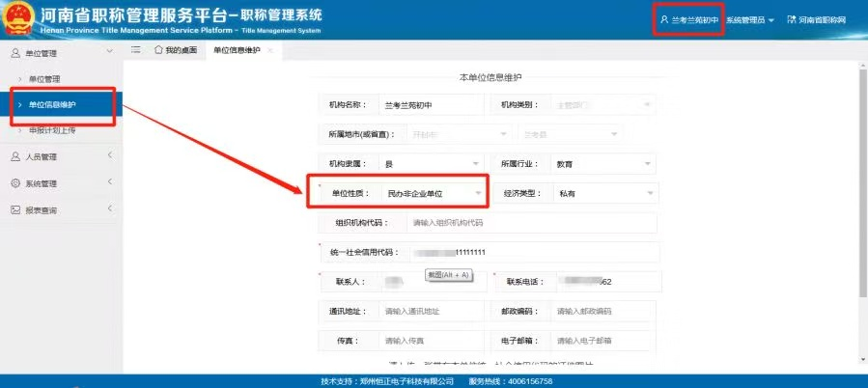The width and height of the screenshot is (868, 388).
Task: Click the national emblem logo
Action: 18,20
